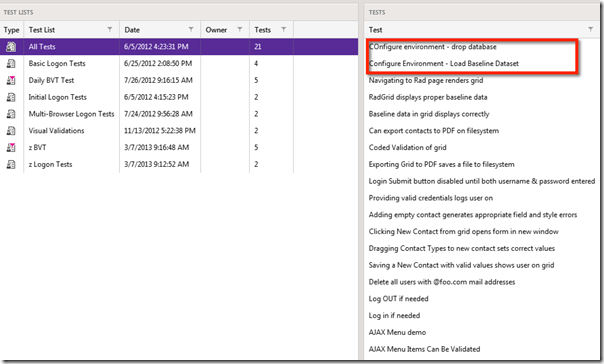The width and height of the screenshot is (604, 364).
Task: Open the Tests count column filter
Action: (284, 30)
